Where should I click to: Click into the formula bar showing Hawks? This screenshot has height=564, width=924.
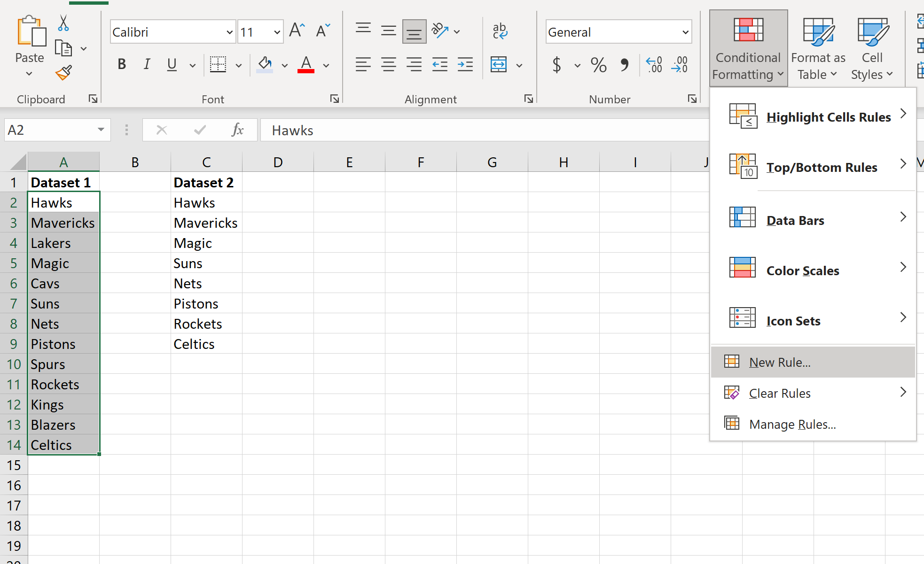pyautogui.click(x=484, y=130)
